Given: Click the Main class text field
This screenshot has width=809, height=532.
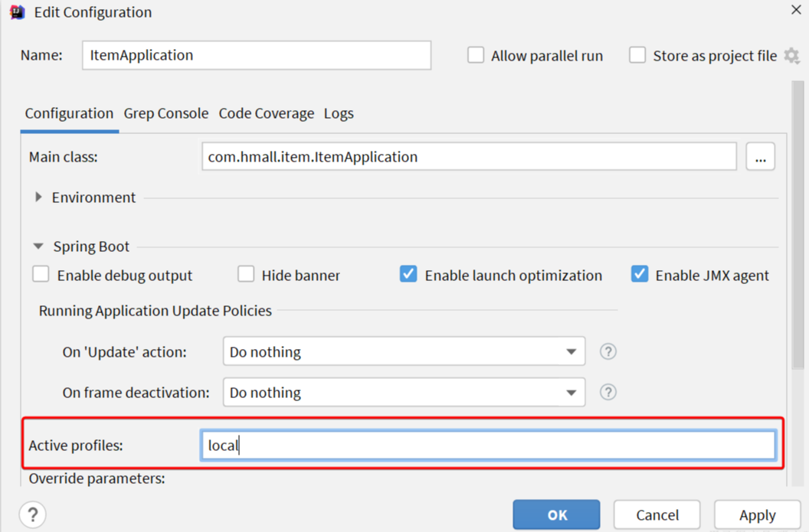Looking at the screenshot, I should pos(469,157).
